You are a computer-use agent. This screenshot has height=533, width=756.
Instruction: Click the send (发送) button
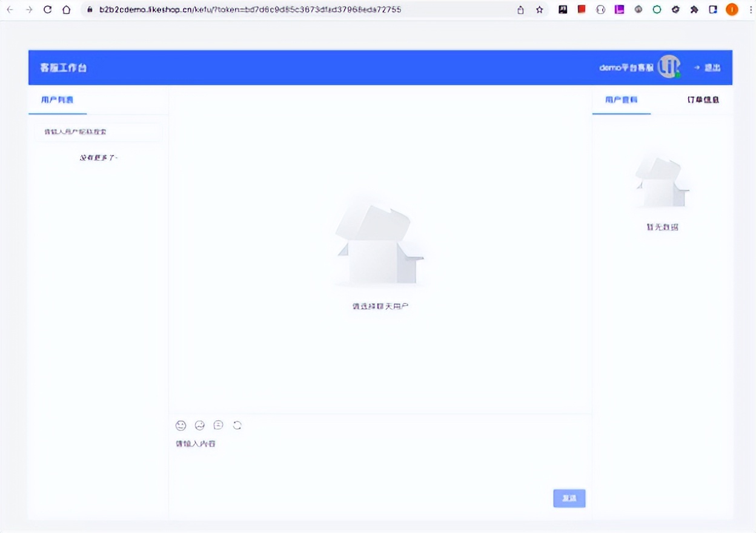click(569, 498)
